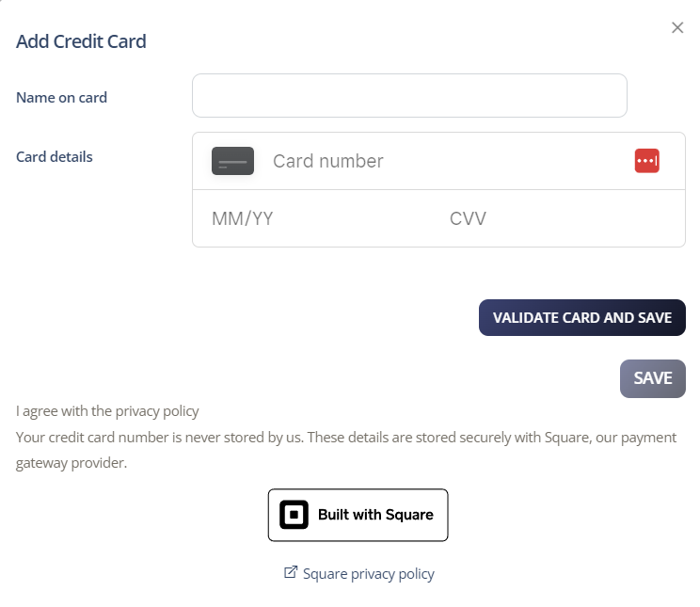Click the gray card brand icon
700x607 pixels.
(232, 162)
